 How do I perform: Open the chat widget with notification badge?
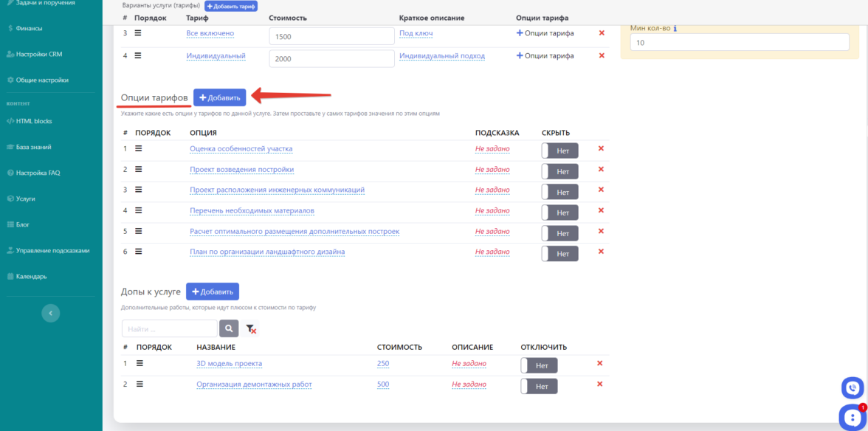point(851,417)
